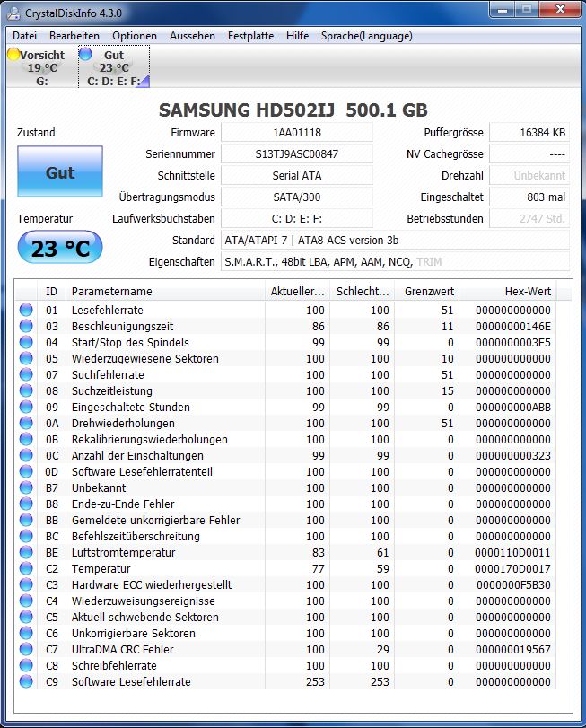Click the Hex-Wert column header
Screen dimensions: 586x728
click(508, 291)
